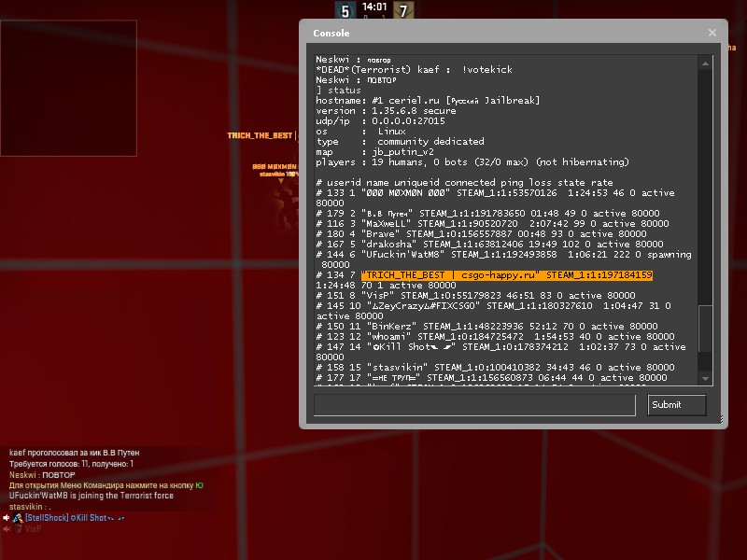Click the faded speaker icon beside VisP
Viewport: 747px width, 560px height.
click(x=6, y=529)
